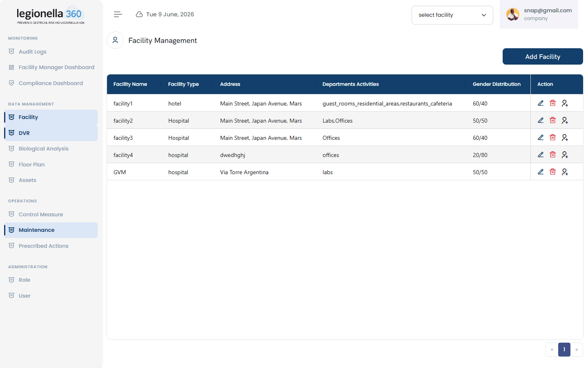This screenshot has height=368, width=588.
Task: Open Floor Plan page
Action: click(51, 164)
